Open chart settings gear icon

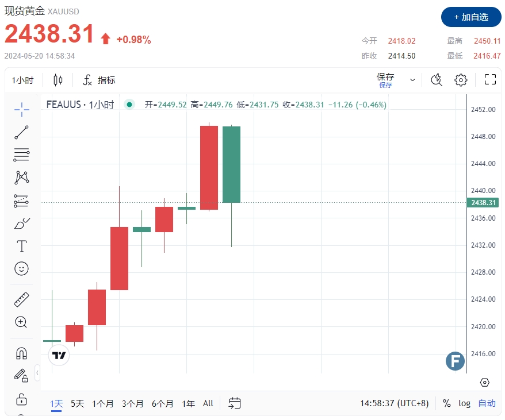coord(461,80)
